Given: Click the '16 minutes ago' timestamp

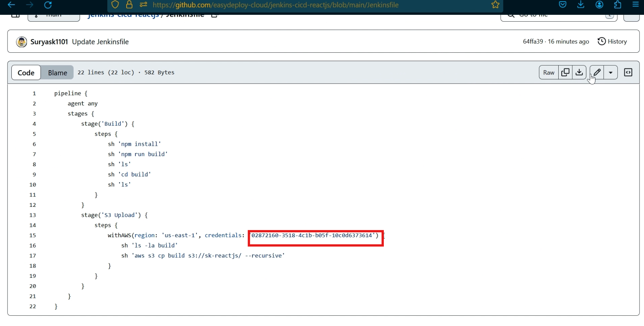Looking at the screenshot, I should coord(569,41).
